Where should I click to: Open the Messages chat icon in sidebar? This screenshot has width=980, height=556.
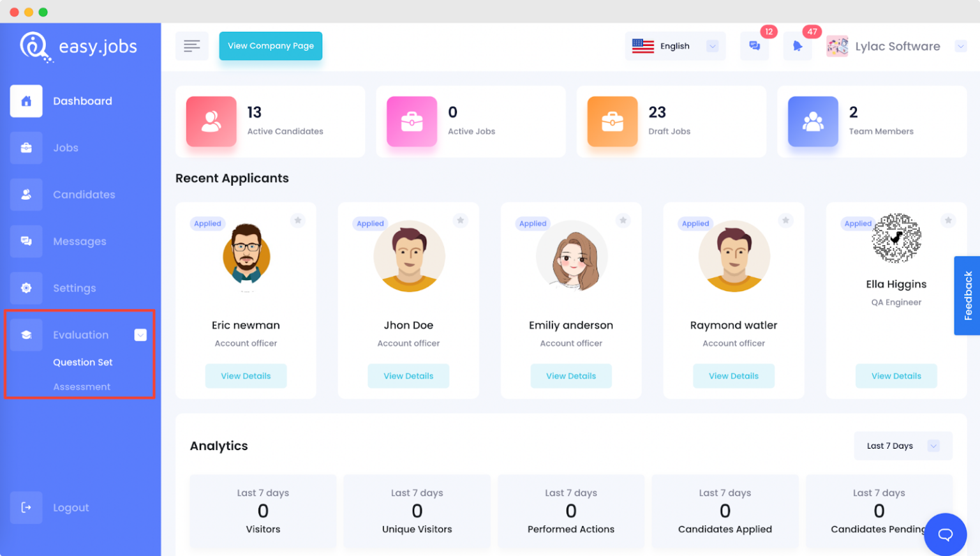(26, 241)
